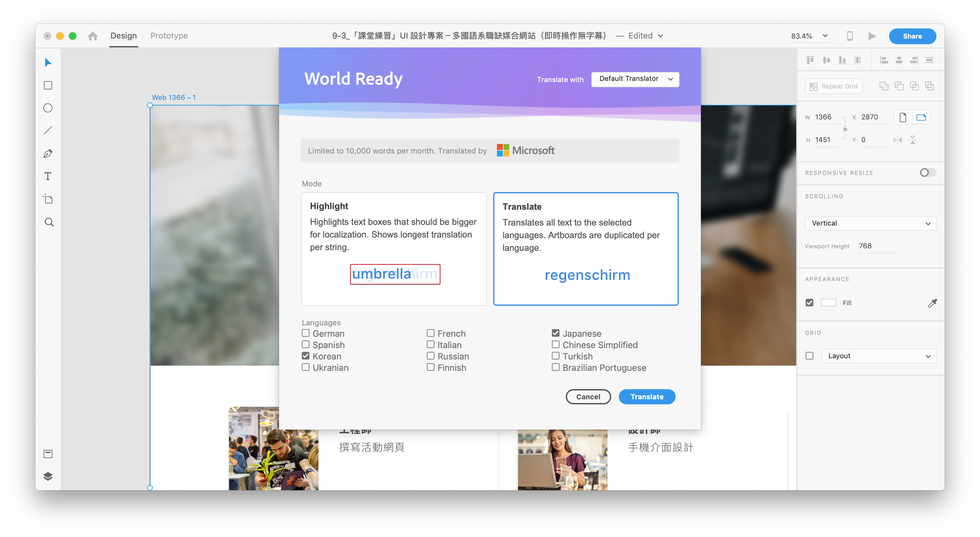Start desktop preview with play icon
Screen dimensions: 980x537
click(x=872, y=36)
